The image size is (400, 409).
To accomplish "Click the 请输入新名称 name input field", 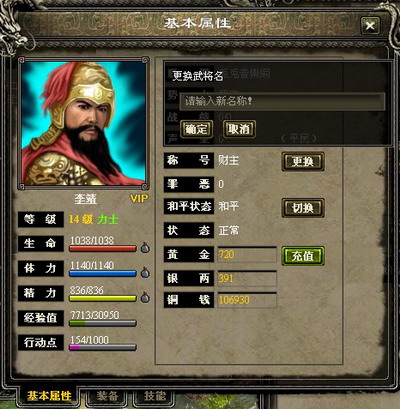I will pyautogui.click(x=282, y=101).
